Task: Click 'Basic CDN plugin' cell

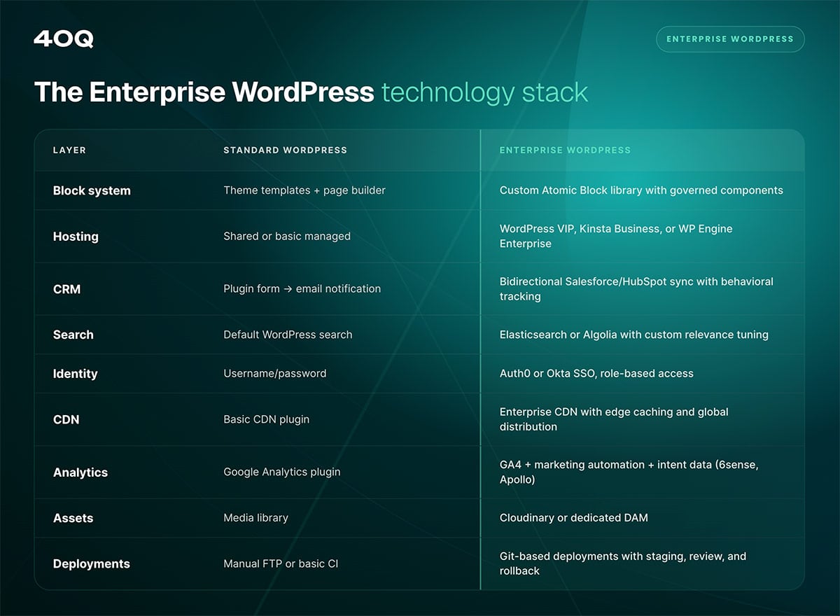Action: point(266,419)
